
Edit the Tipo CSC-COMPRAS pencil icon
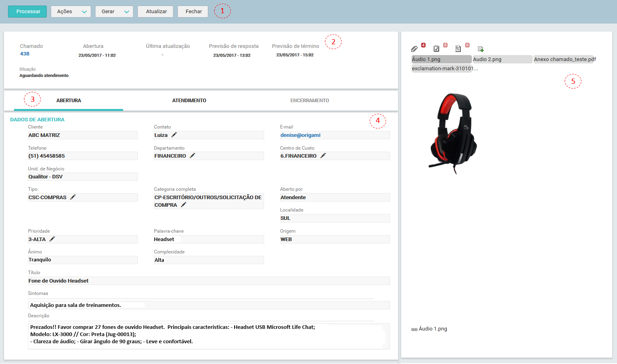click(73, 197)
